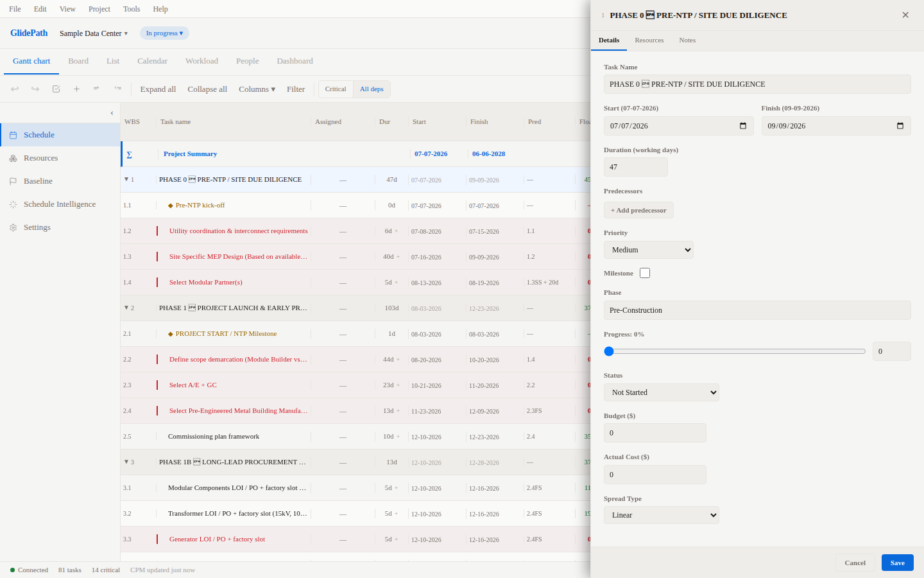Collapse the PHASE 0 row triangle

126,179
